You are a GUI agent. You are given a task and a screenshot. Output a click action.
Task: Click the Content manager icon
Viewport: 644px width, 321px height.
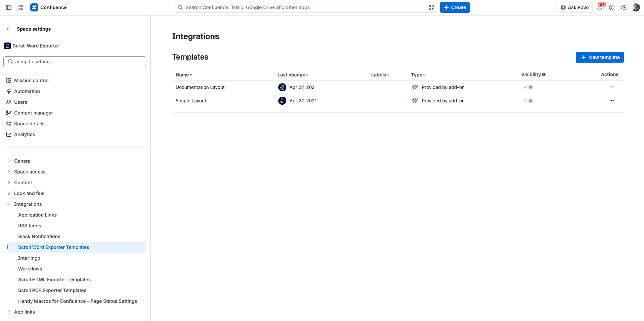(9, 113)
